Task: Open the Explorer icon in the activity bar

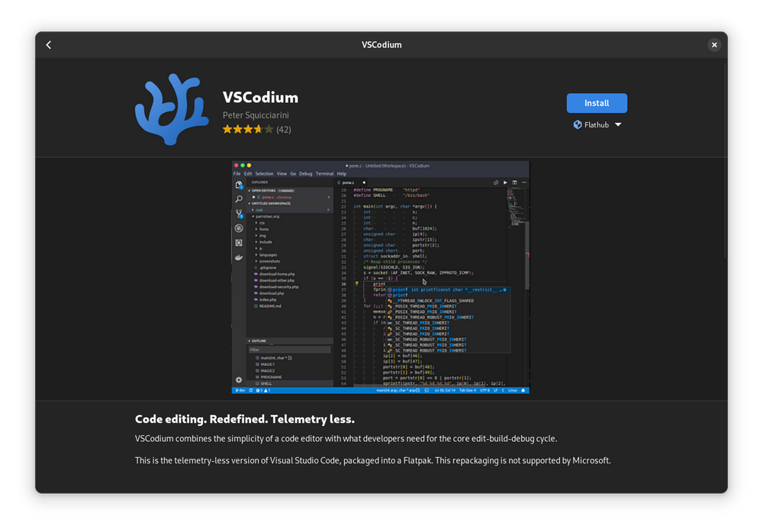Action: point(238,185)
